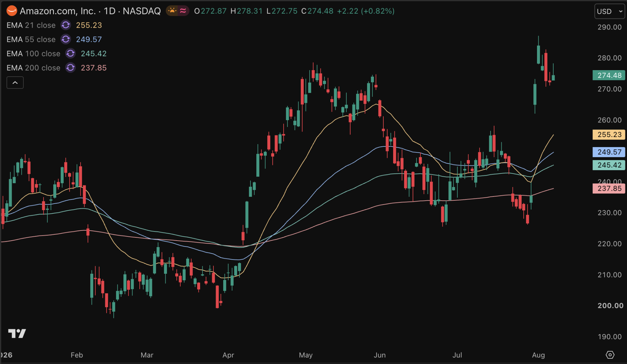Click the market session sun icon
Screen dimensions: 627x364
click(172, 11)
